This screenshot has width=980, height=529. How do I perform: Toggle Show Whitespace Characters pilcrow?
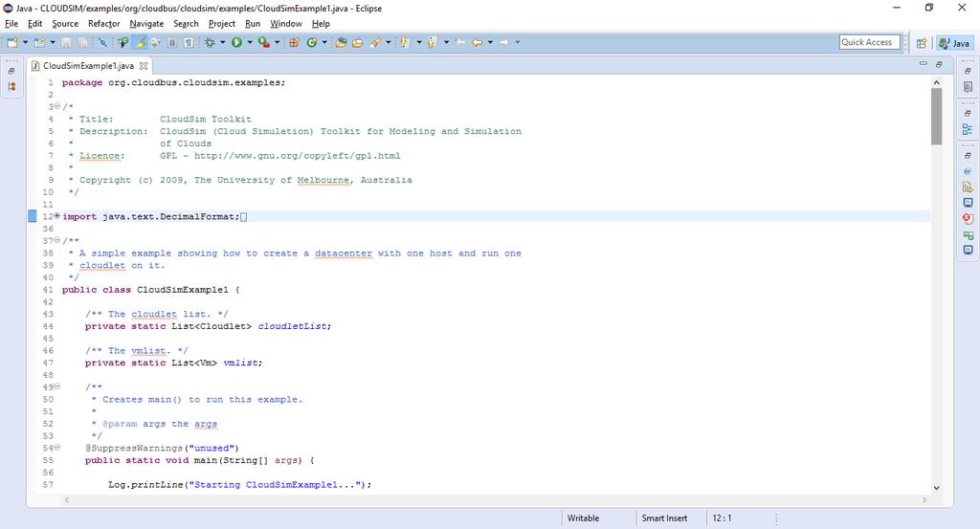(x=189, y=42)
